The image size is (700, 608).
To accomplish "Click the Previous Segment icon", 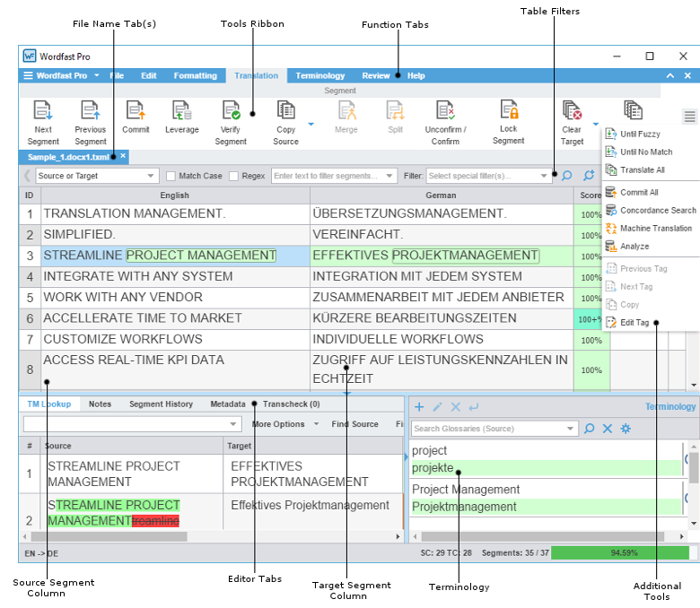I will click(x=90, y=110).
